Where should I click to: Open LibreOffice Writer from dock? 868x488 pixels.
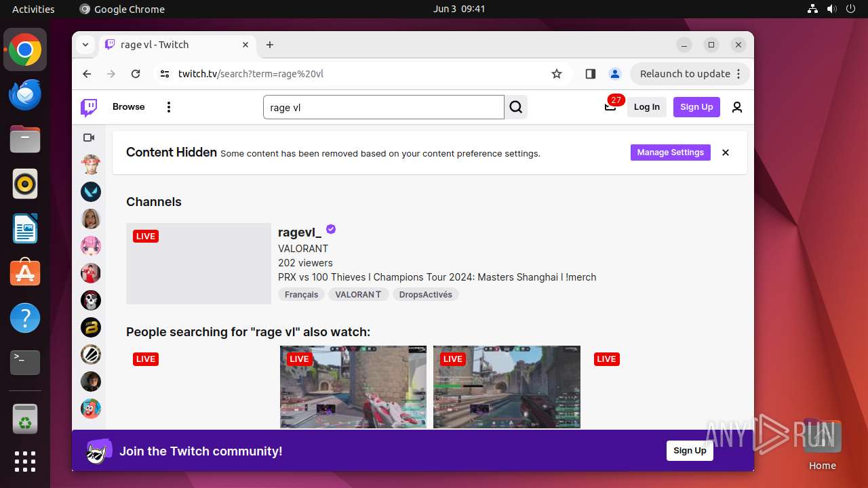(25, 228)
